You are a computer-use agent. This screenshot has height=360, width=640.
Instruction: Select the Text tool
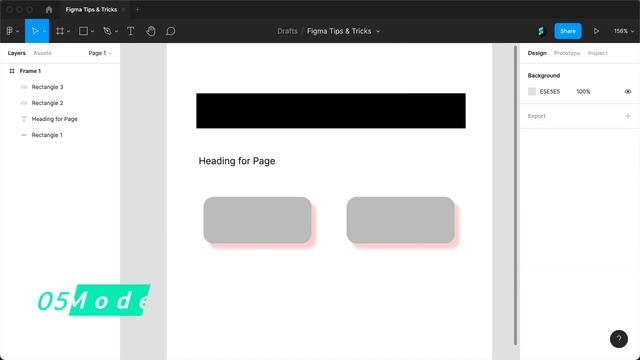pos(131,31)
